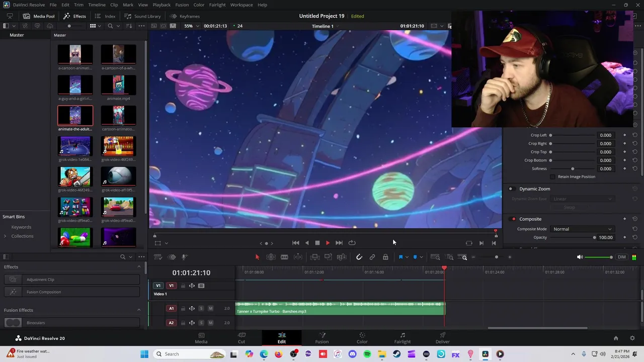Toggle timeline Snapping magnet icon
This screenshot has width=644, height=362.
[x=359, y=257]
